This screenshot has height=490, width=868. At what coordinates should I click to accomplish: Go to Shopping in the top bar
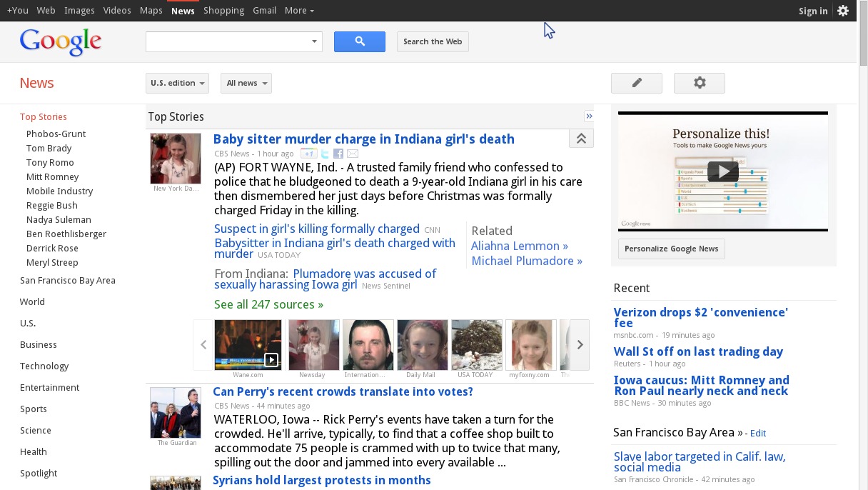223,11
